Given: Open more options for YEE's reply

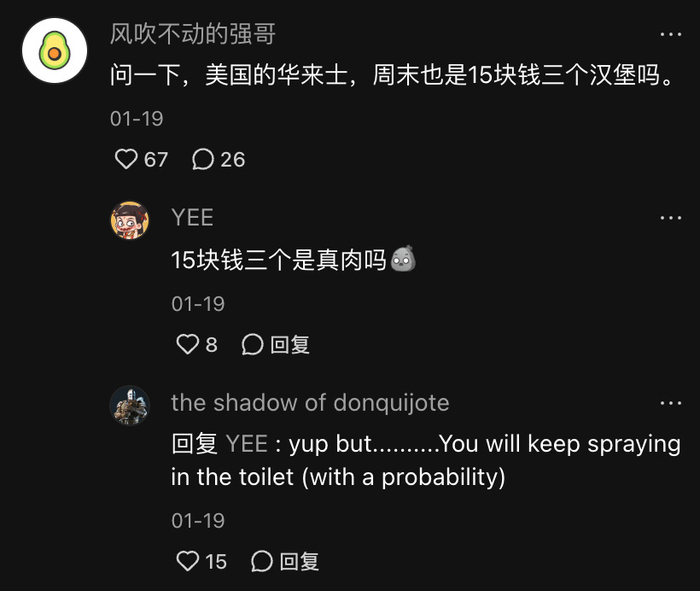Looking at the screenshot, I should click(x=670, y=218).
